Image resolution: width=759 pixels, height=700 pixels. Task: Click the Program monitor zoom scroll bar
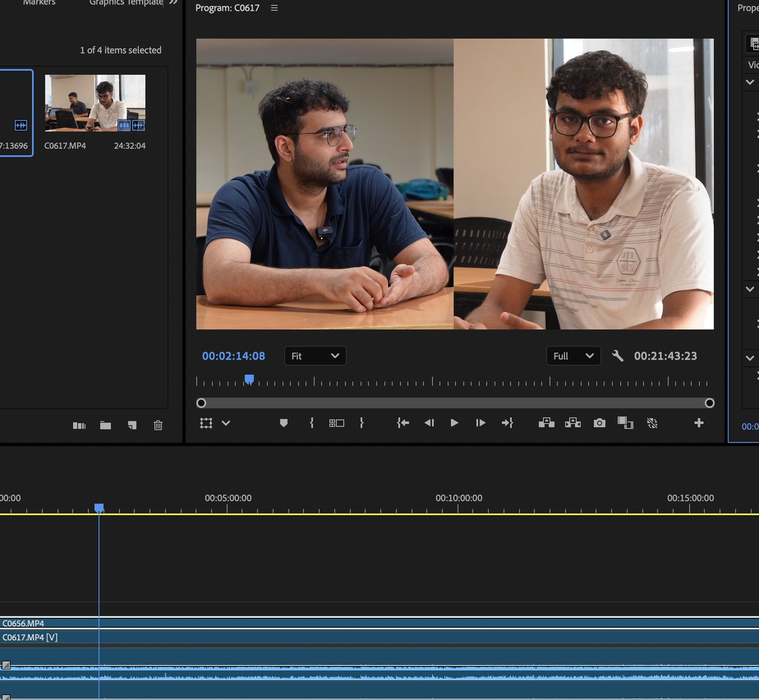(x=455, y=403)
